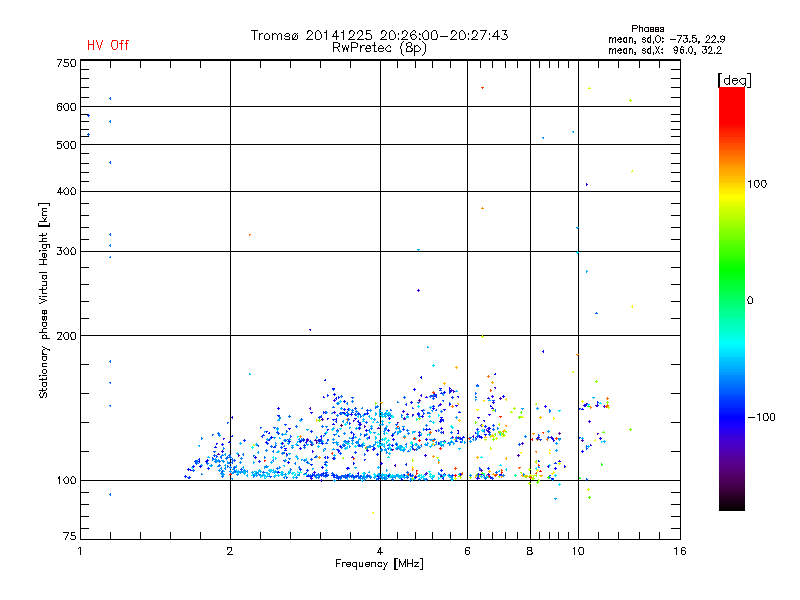
Task: Click the black bottom of the phase colorbar
Action: (x=732, y=503)
